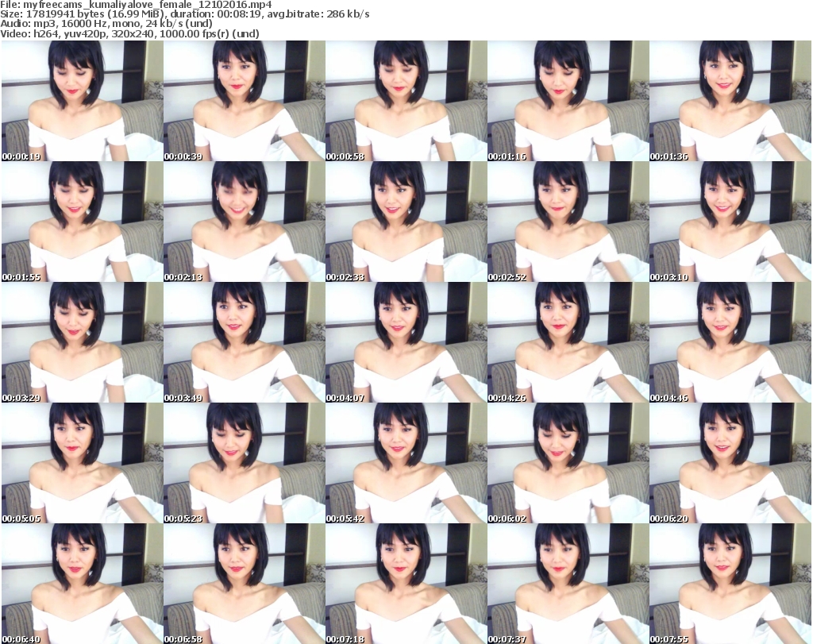Click the frame with timestamp 00:07:55
813x644 pixels.
pyautogui.click(x=730, y=584)
